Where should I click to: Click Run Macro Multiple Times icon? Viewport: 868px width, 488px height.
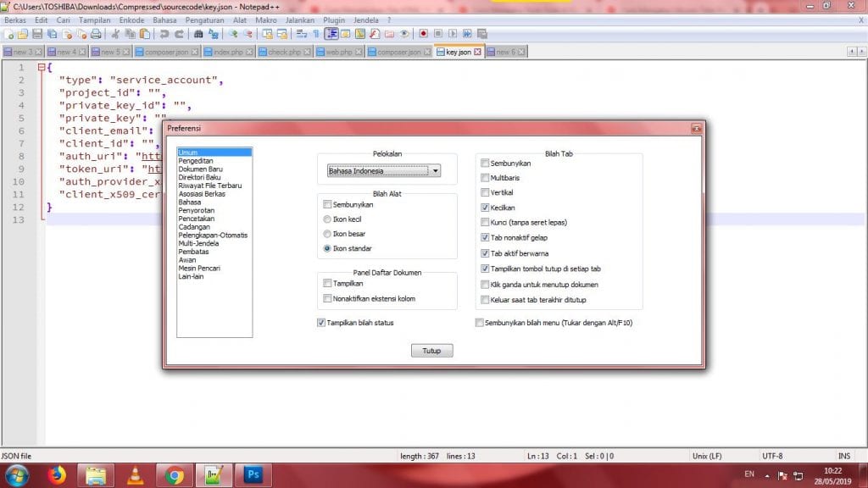[468, 34]
